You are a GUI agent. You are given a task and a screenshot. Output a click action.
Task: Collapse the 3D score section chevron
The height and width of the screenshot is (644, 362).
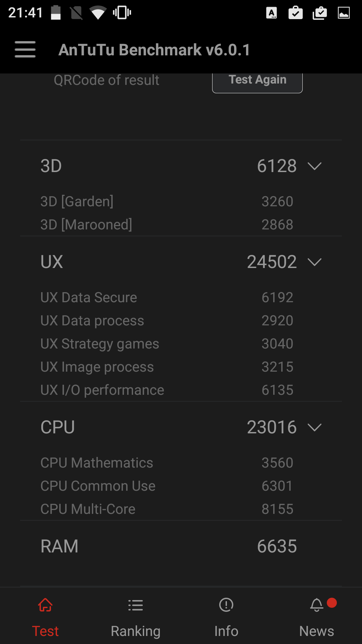point(314,166)
